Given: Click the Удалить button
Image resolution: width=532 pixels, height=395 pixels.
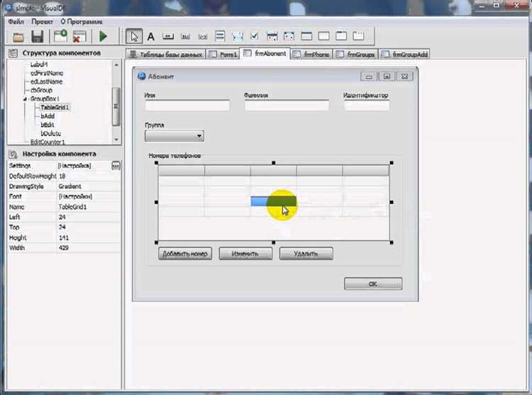Looking at the screenshot, I should [306, 254].
